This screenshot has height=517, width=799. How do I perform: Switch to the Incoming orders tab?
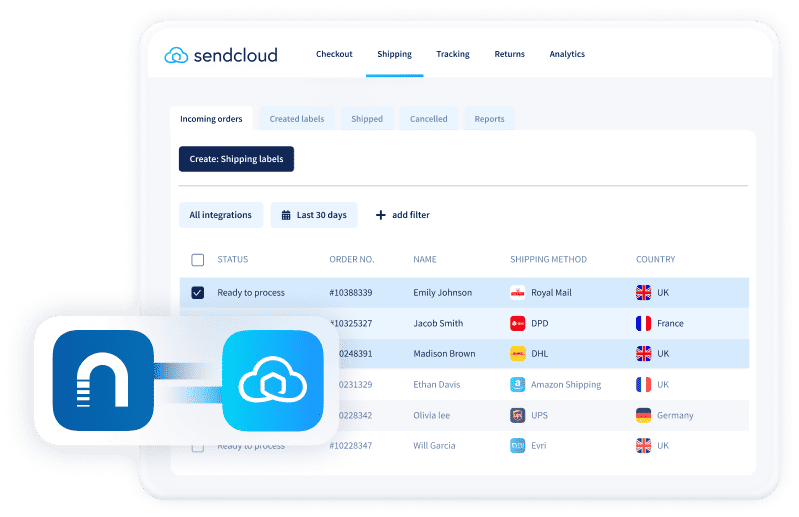tap(211, 119)
